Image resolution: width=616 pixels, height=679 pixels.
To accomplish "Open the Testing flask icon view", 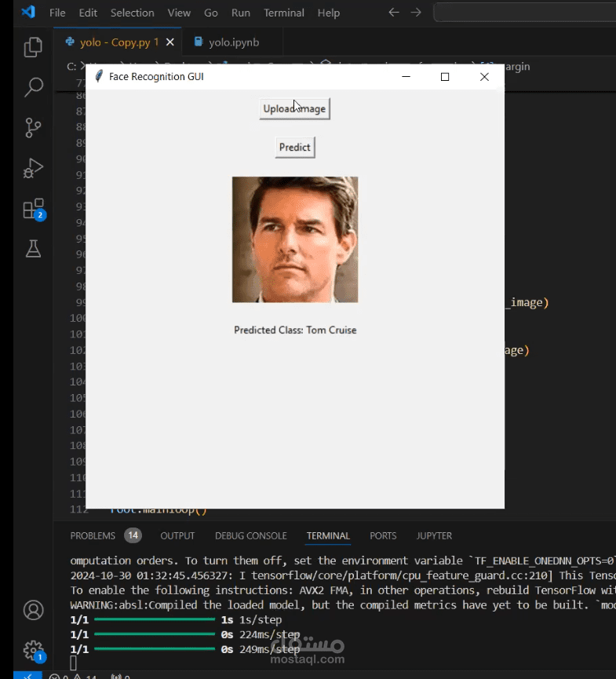I will [33, 249].
